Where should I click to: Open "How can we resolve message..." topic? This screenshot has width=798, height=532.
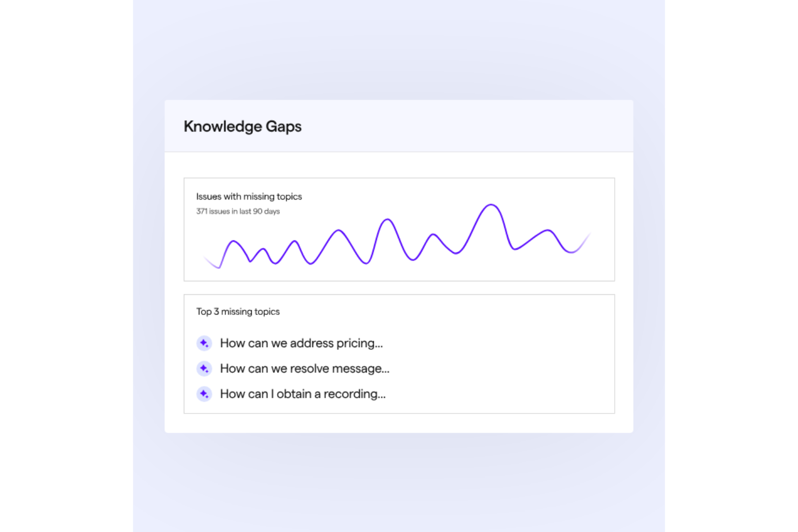[304, 369]
